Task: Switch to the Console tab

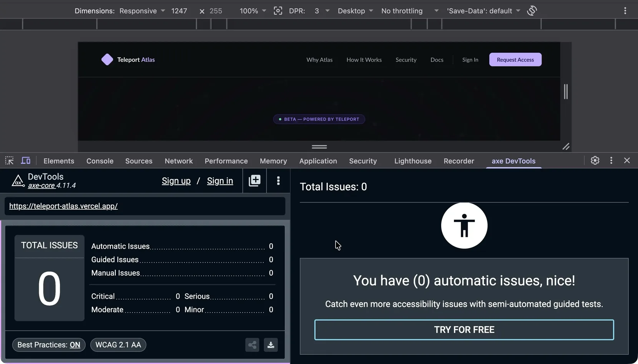Action: (x=100, y=161)
